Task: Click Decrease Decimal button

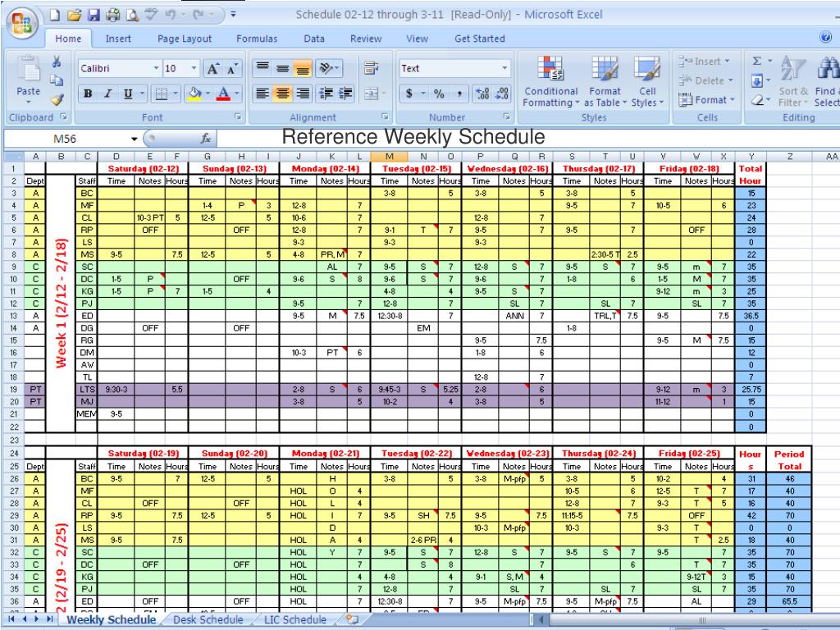Action: tap(502, 94)
